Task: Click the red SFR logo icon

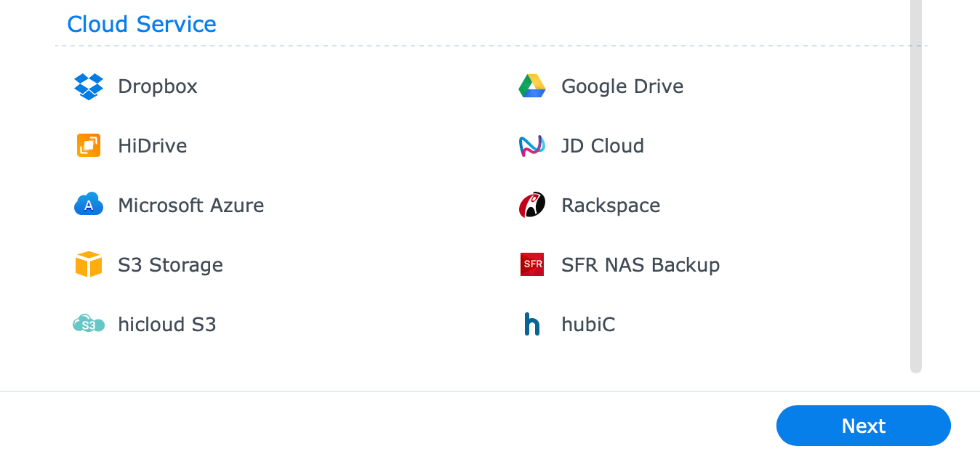Action: [x=532, y=264]
